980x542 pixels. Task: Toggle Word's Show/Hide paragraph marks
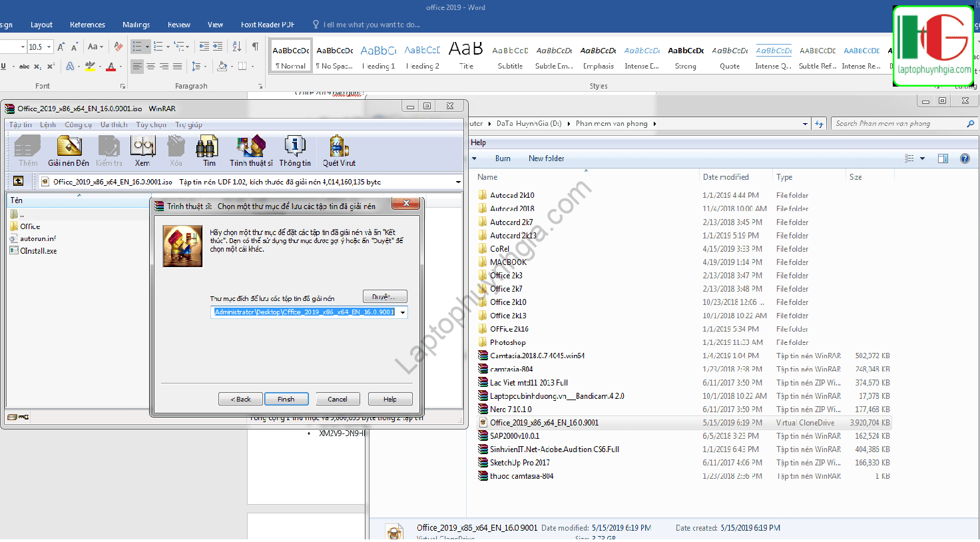pos(255,47)
